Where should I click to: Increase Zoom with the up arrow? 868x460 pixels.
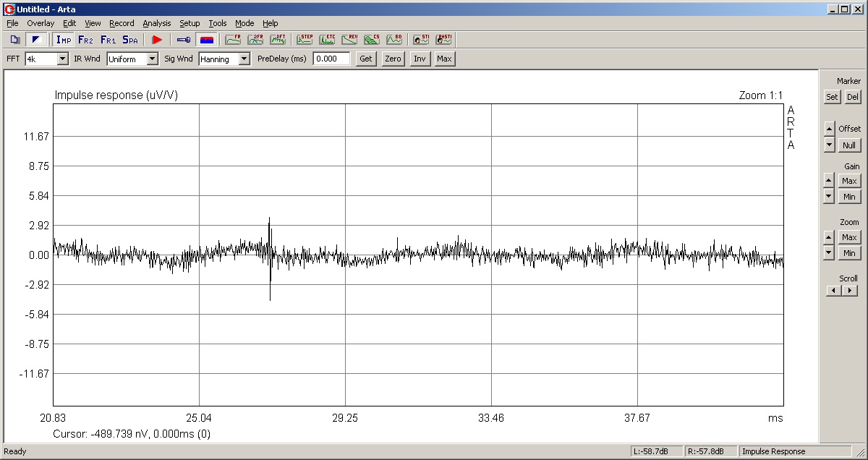point(829,237)
